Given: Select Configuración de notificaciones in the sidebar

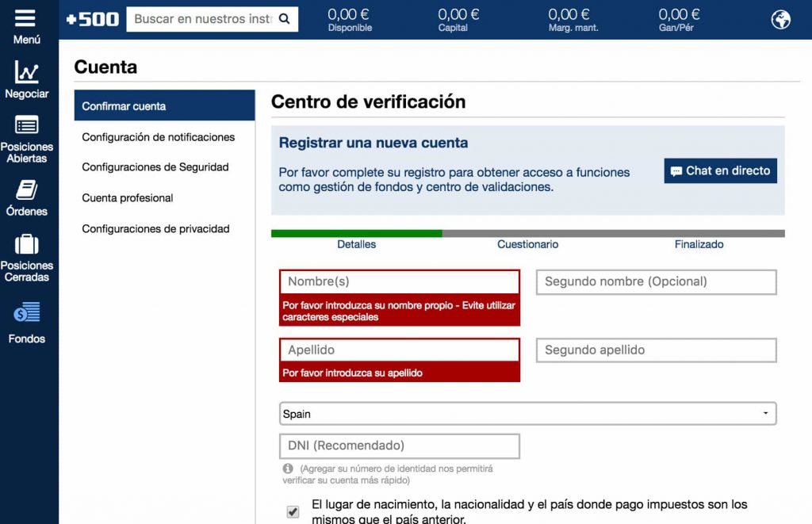Looking at the screenshot, I should coord(158,136).
